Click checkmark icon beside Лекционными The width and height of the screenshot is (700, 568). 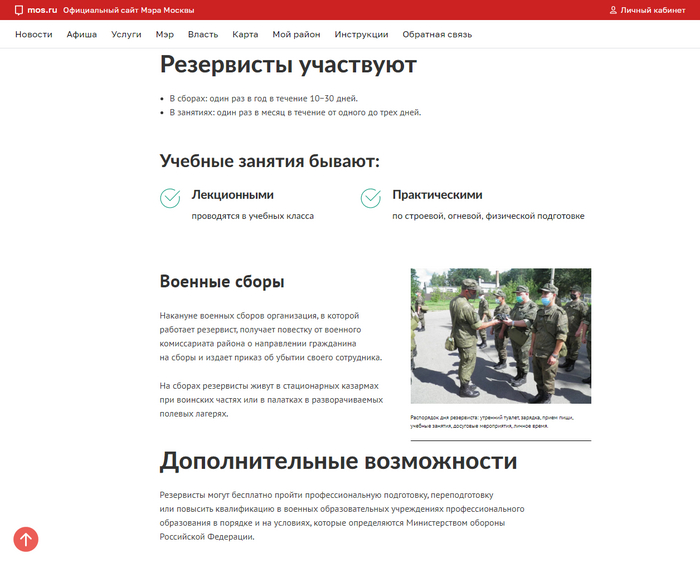(x=170, y=198)
